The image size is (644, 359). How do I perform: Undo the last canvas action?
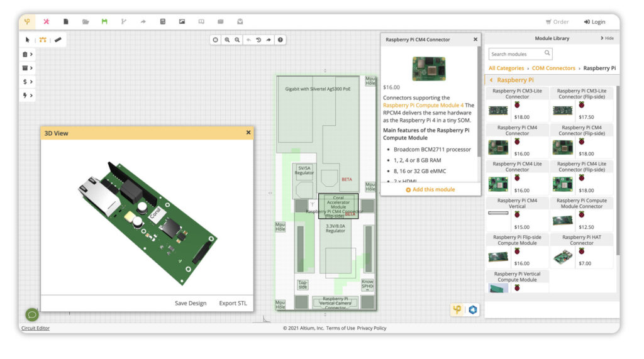click(x=248, y=40)
